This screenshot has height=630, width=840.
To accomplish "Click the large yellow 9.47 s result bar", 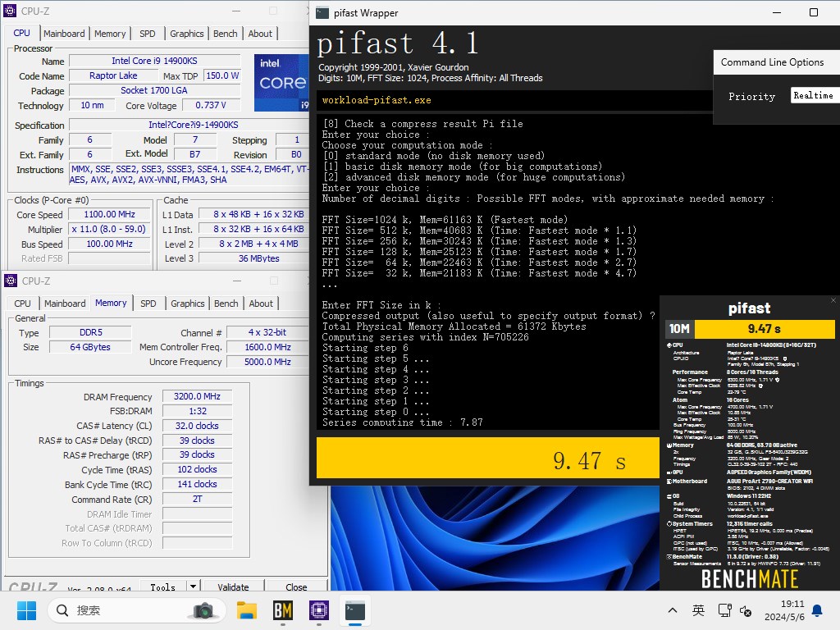I will pos(487,458).
